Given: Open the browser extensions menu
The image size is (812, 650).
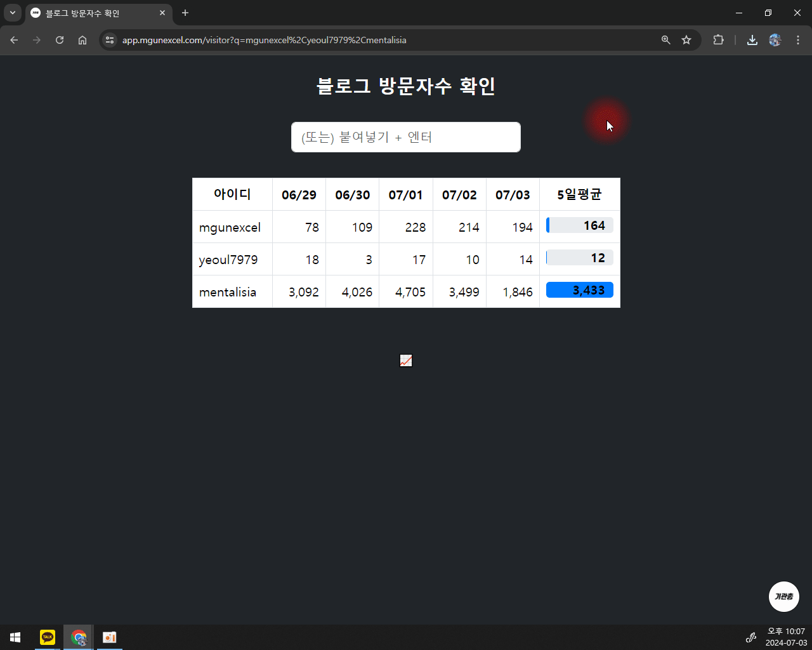Looking at the screenshot, I should pos(718,40).
